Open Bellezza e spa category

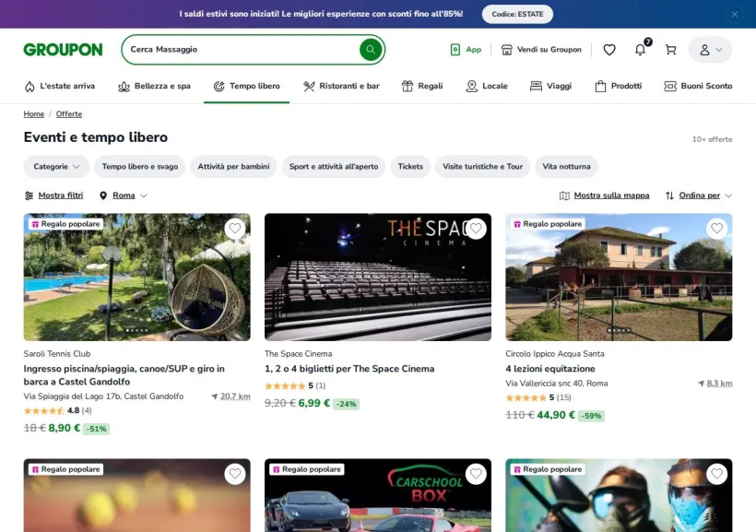(x=154, y=86)
